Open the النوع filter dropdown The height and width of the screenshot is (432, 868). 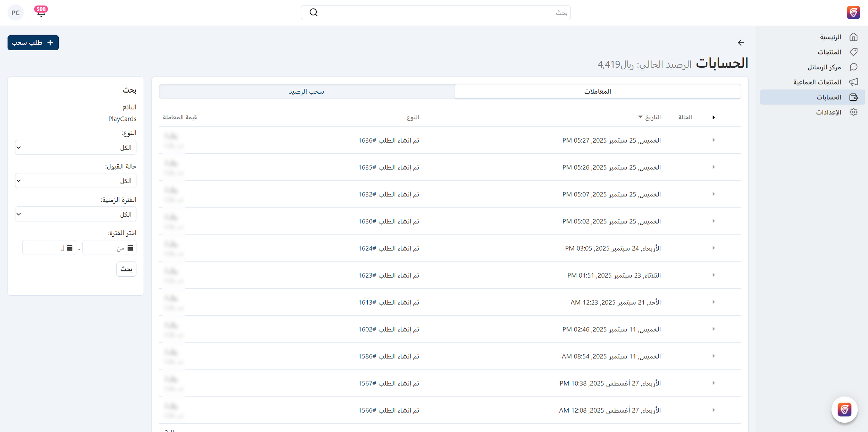75,147
